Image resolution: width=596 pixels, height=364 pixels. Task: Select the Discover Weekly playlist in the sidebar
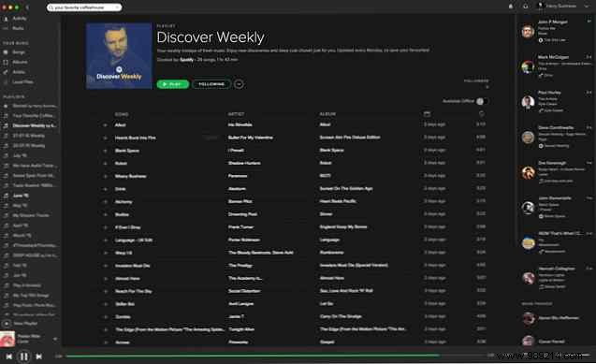coord(35,125)
